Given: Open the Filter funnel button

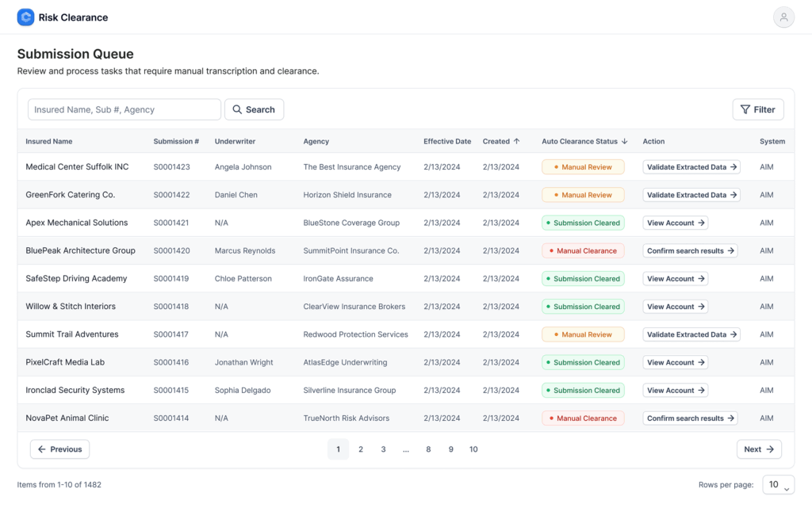Looking at the screenshot, I should click(757, 109).
